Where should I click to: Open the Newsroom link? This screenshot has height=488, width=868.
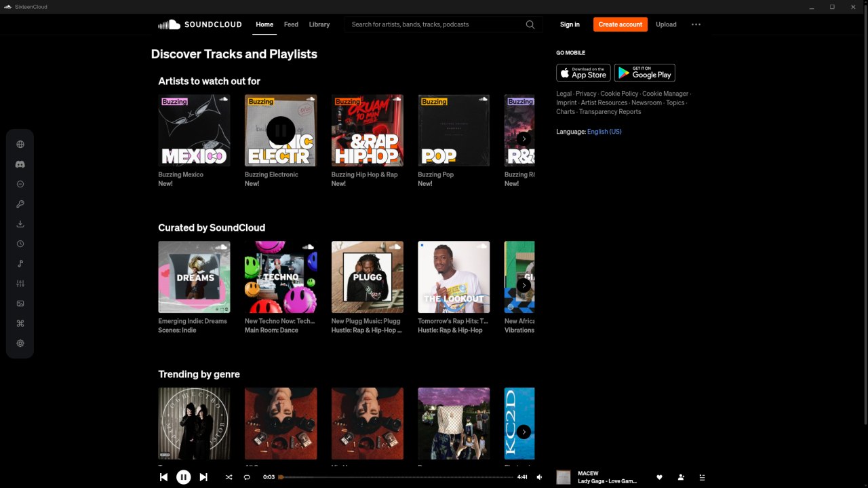(x=646, y=102)
